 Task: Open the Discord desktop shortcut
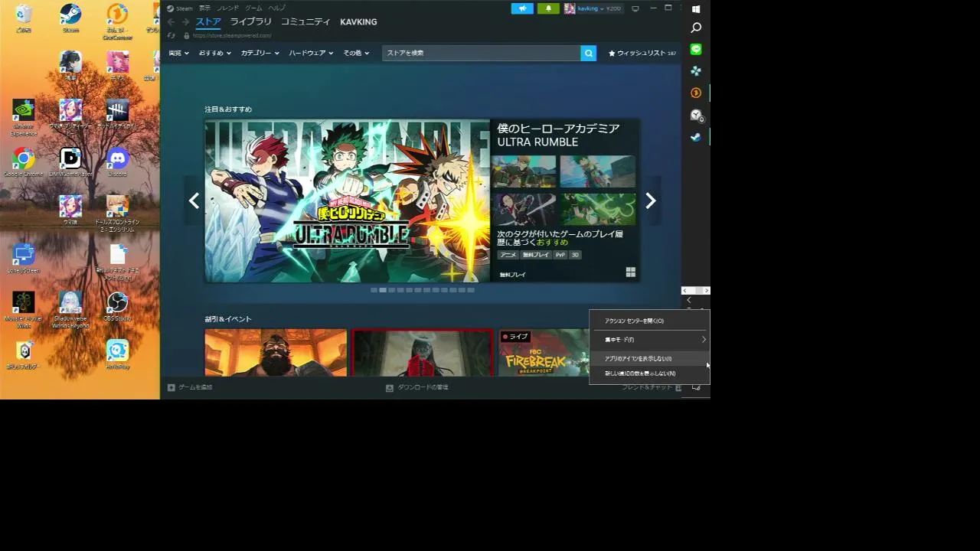point(117,162)
